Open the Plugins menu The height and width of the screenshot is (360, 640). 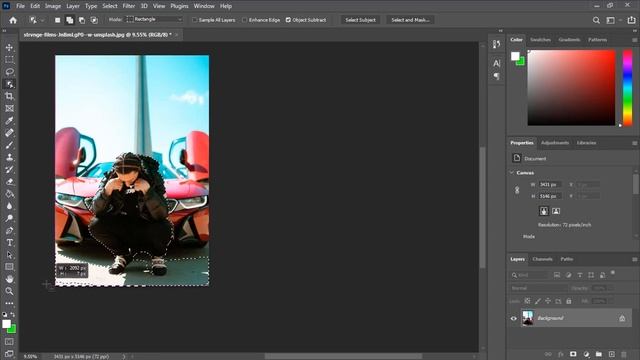tap(179, 6)
